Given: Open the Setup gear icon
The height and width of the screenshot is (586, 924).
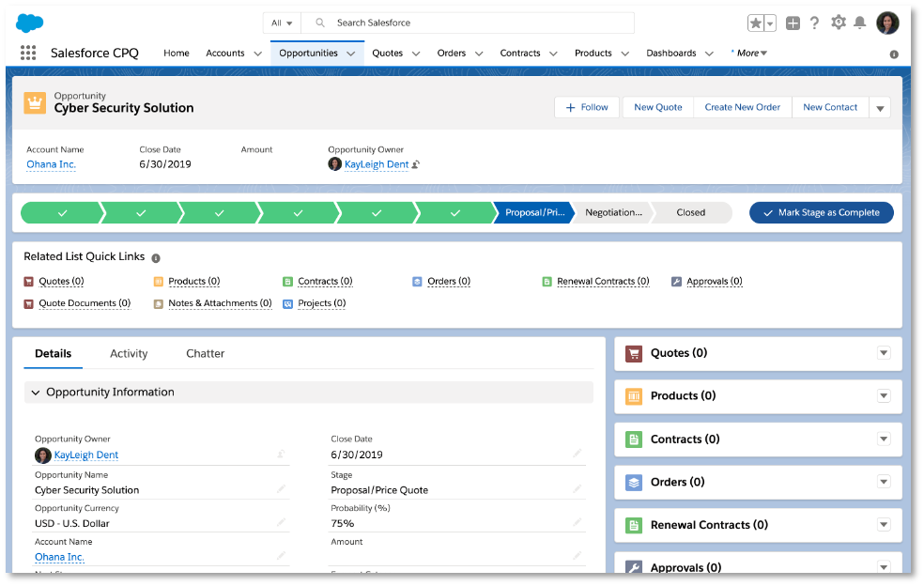Looking at the screenshot, I should (x=838, y=23).
